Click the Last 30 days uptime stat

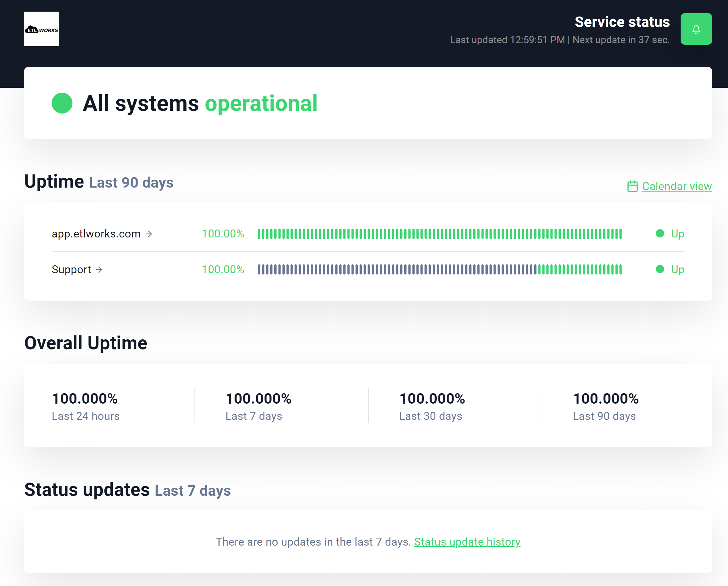coord(432,406)
